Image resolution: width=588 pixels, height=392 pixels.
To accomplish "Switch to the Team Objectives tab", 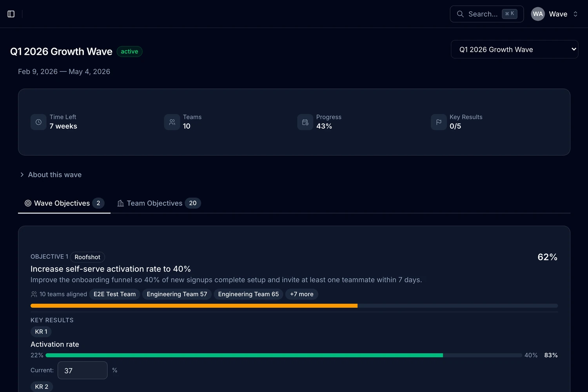I will (x=159, y=203).
